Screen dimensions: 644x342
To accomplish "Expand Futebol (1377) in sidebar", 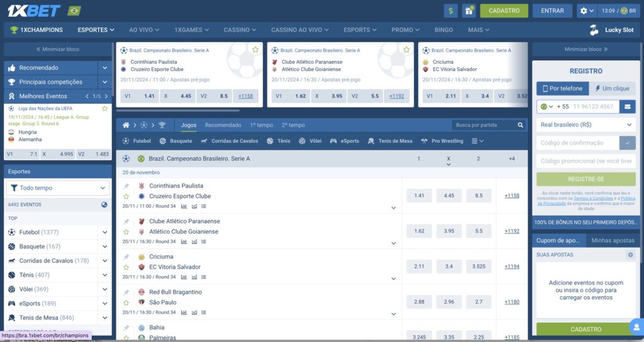I will click(105, 233).
